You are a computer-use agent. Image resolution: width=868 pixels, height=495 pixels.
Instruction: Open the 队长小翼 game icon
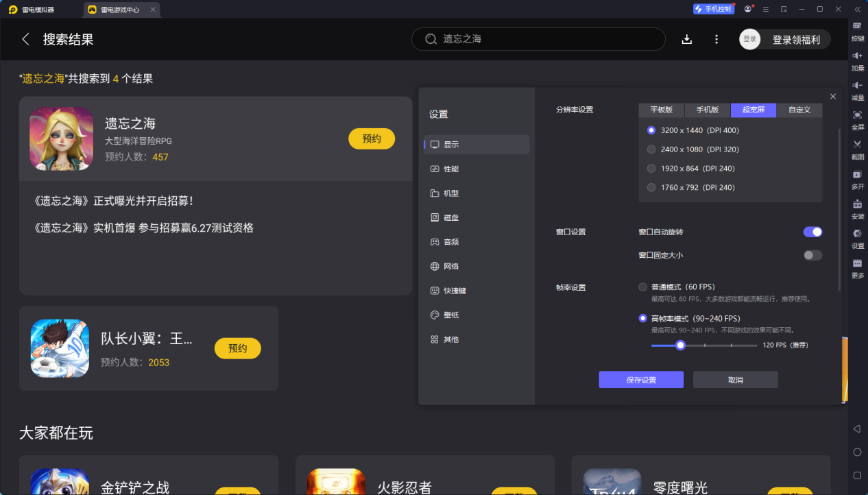60,348
